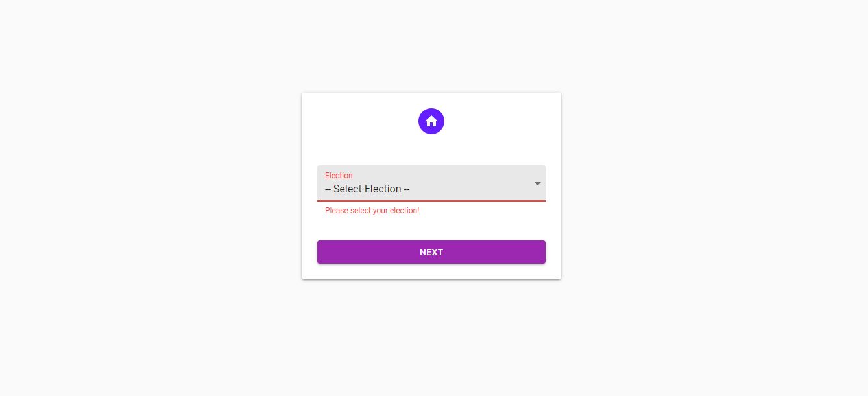Image resolution: width=868 pixels, height=396 pixels.
Task: Expand the '-- Select Election --' selector
Action: (431, 189)
